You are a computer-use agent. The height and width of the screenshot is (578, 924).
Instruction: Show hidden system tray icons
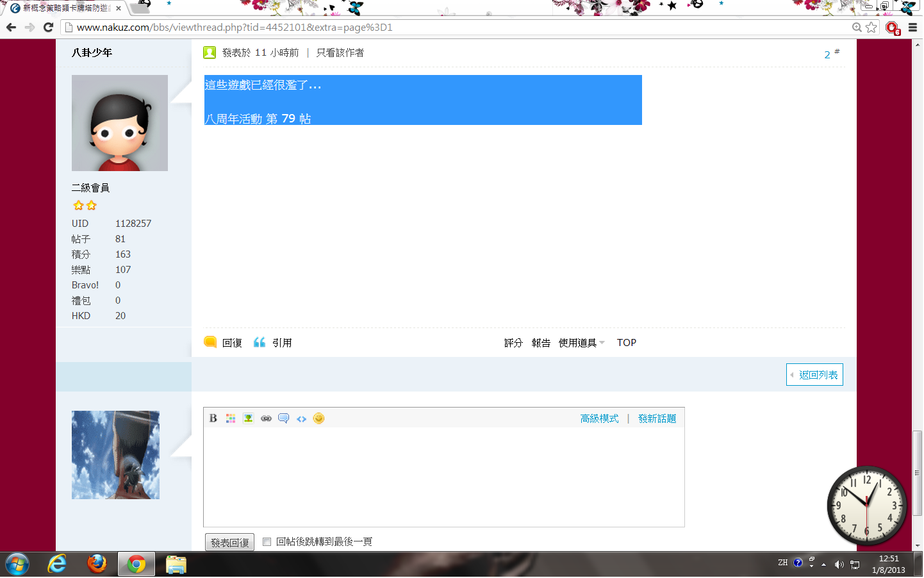tap(823, 565)
